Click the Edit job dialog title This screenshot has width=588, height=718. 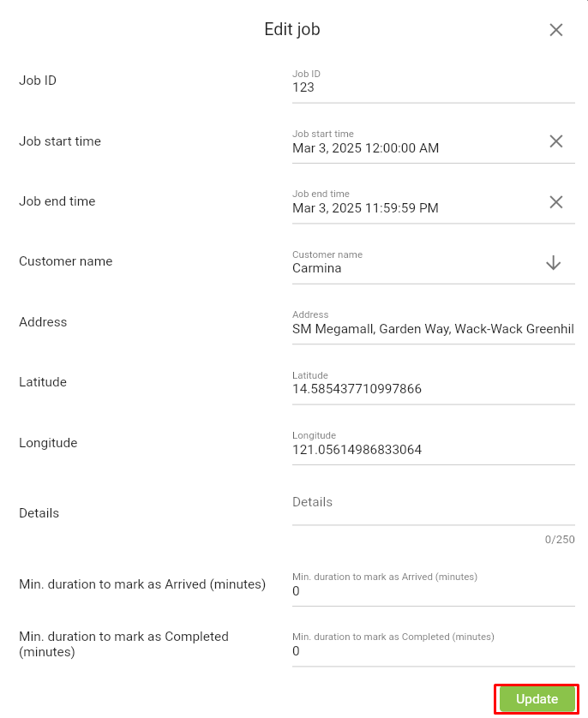[292, 30]
